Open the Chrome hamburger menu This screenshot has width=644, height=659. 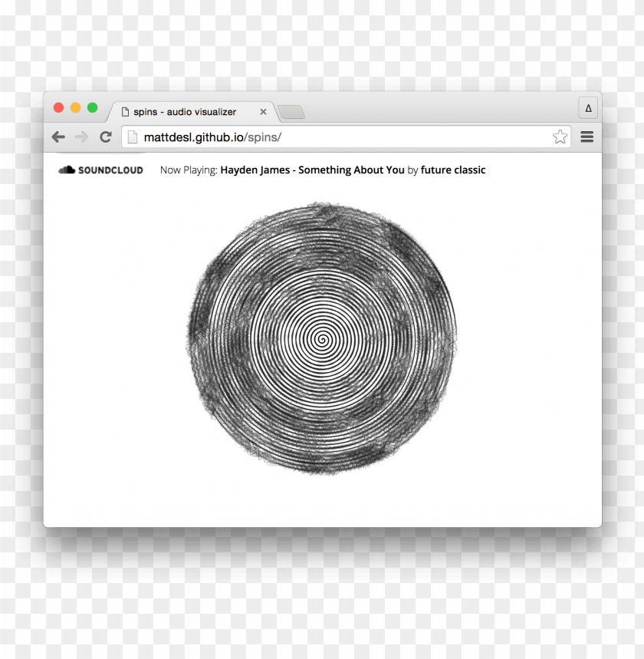point(586,137)
